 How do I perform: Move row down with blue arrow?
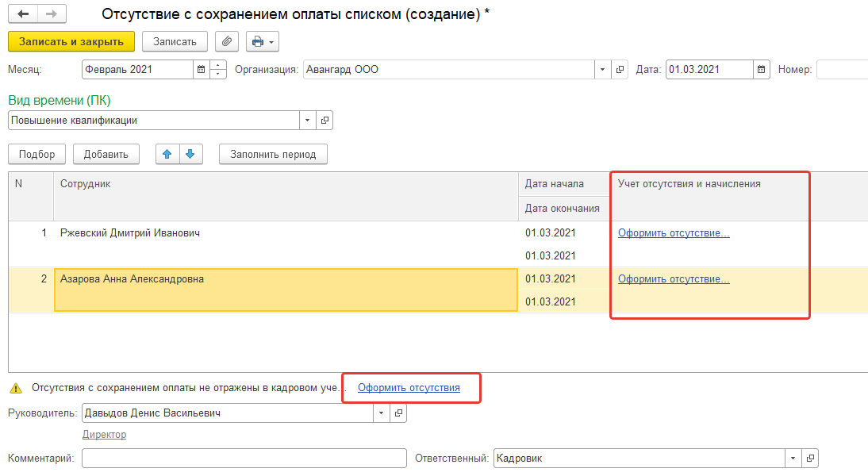click(x=190, y=154)
